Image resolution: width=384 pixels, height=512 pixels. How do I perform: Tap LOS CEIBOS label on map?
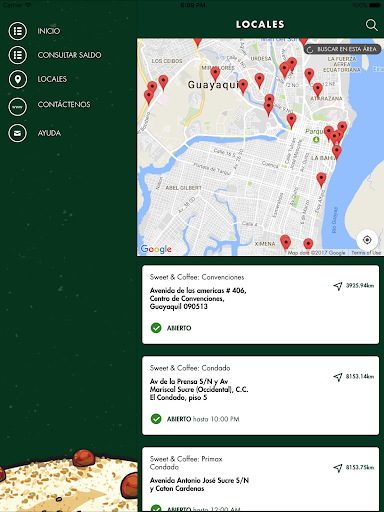pos(167,61)
